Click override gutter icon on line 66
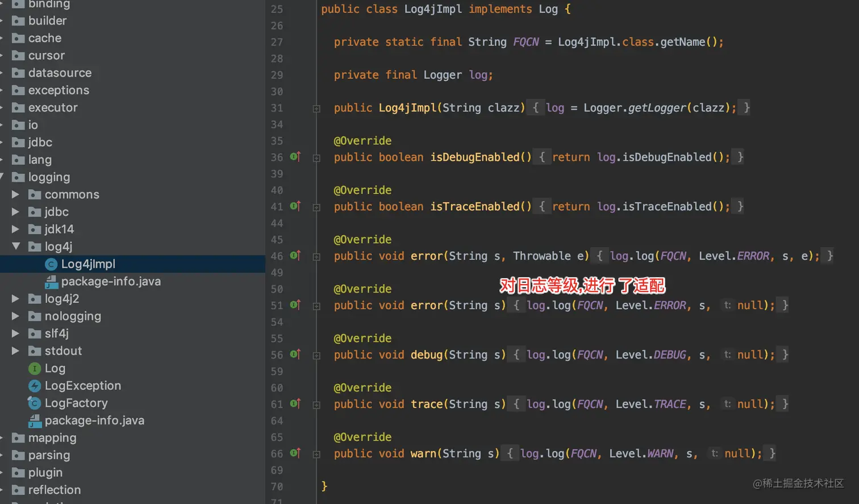Viewport: 859px width, 504px height. pos(295,453)
